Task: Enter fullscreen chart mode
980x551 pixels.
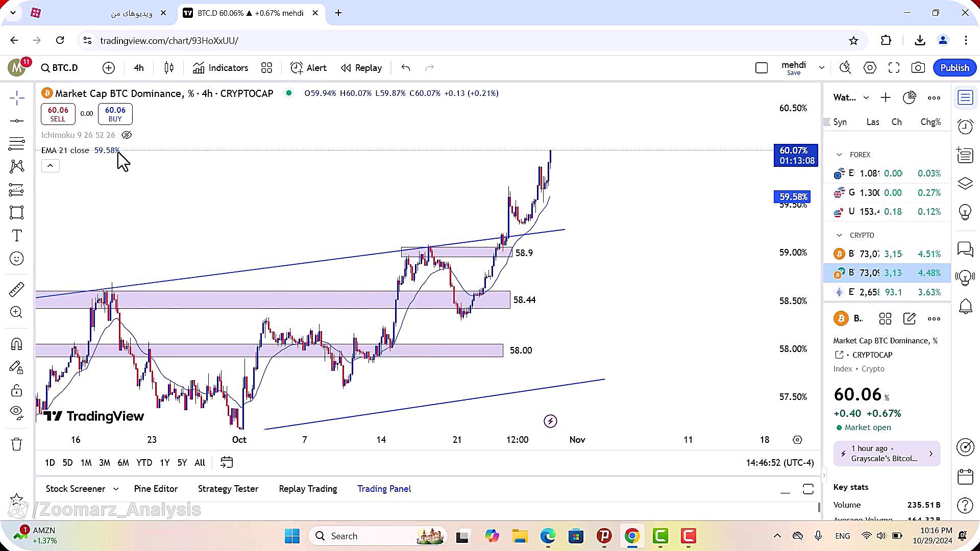Action: click(894, 68)
